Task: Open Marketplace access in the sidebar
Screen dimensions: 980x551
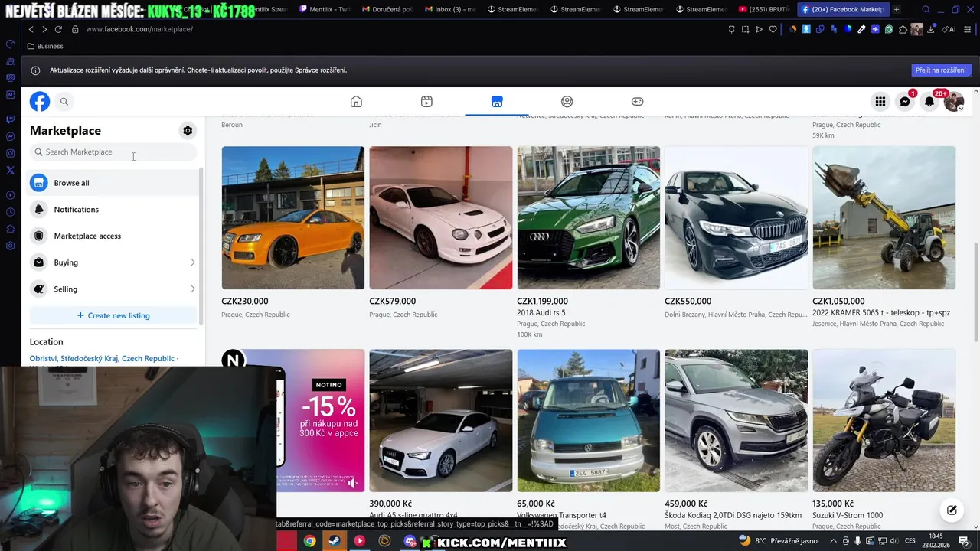Action: coord(113,236)
